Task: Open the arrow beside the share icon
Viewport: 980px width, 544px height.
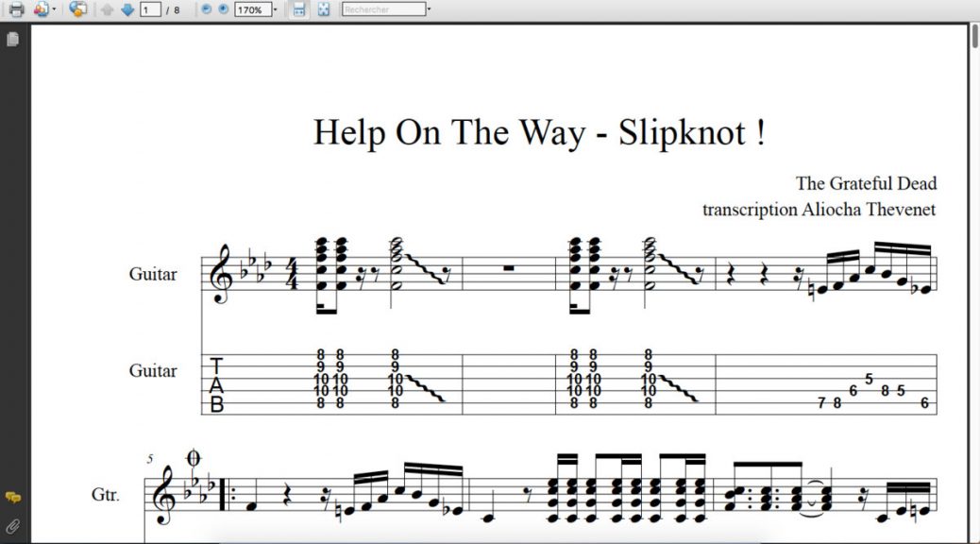Action: click(55, 9)
